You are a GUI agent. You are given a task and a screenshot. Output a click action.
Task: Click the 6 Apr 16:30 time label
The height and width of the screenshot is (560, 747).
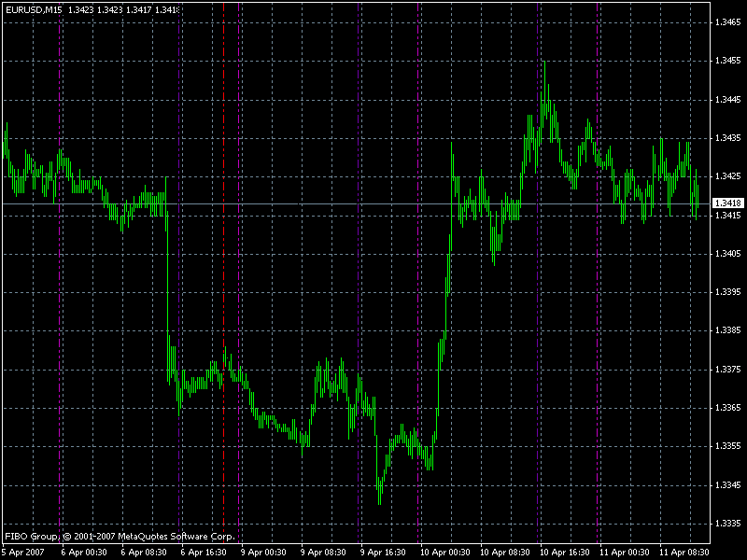204,553
